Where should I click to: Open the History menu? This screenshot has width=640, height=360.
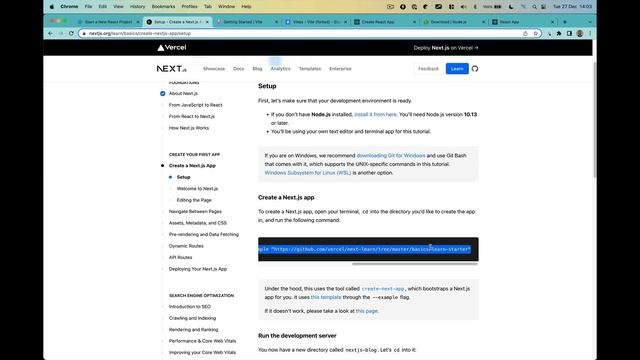[x=137, y=7]
